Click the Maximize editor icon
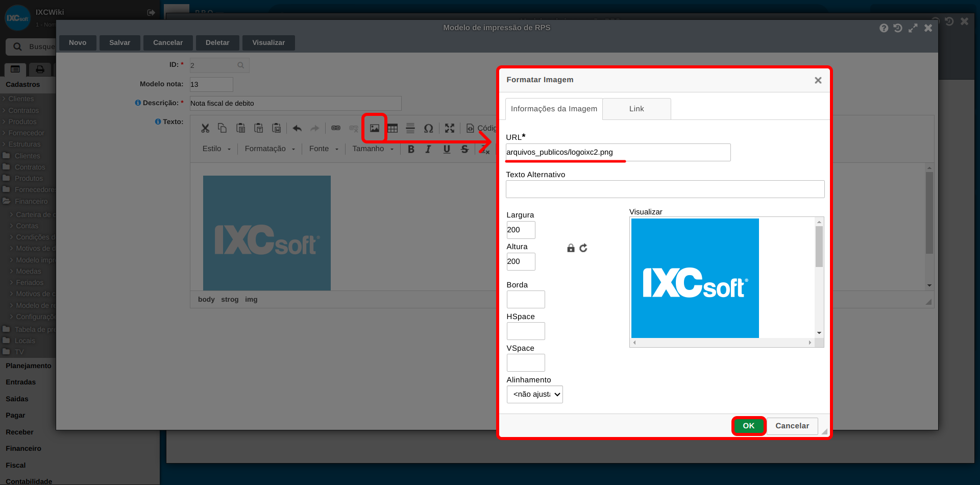980x485 pixels. pos(450,128)
